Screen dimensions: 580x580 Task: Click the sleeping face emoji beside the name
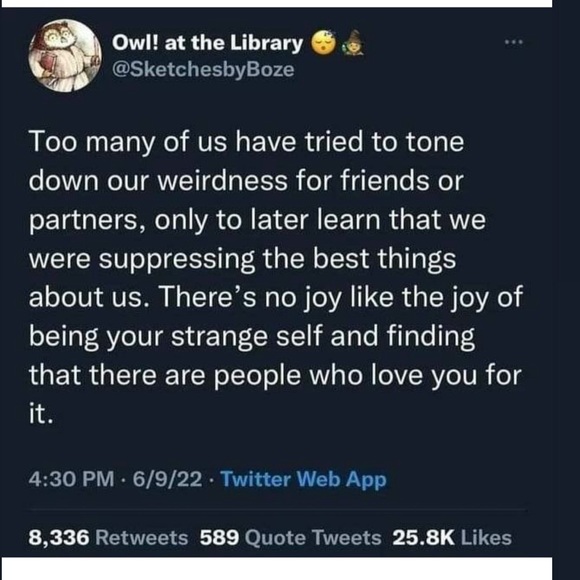click(x=324, y=44)
